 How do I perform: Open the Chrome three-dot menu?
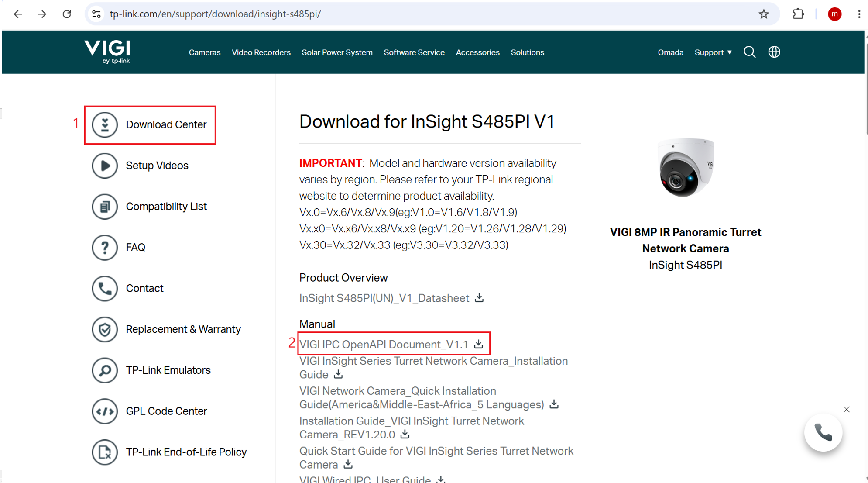tap(859, 14)
